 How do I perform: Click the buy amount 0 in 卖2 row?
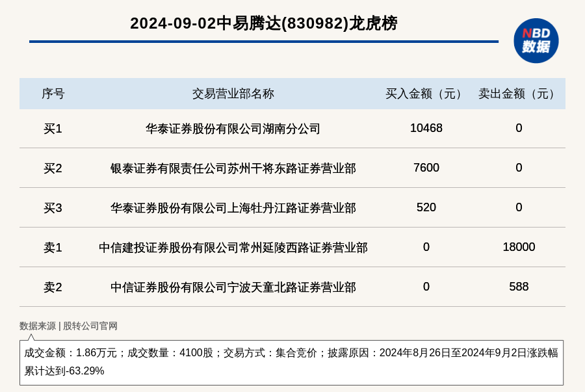coord(426,287)
